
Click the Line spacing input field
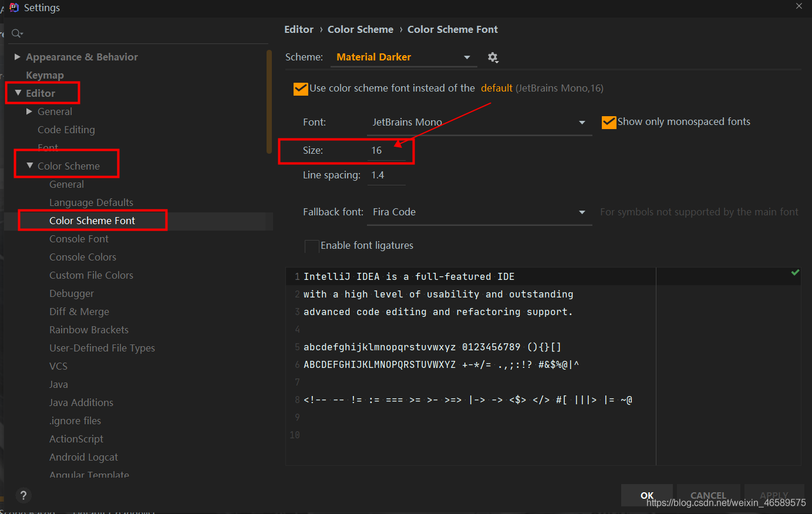tap(386, 175)
